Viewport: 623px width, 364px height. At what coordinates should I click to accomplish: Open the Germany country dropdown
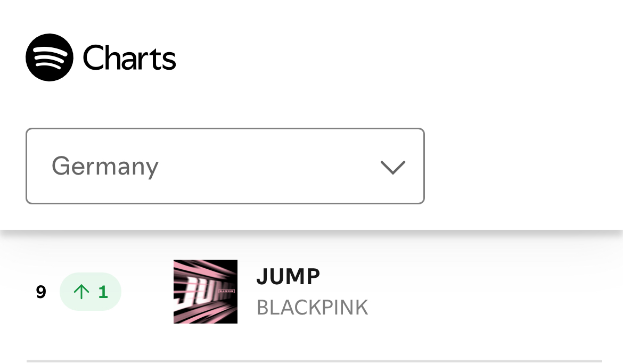tap(225, 166)
